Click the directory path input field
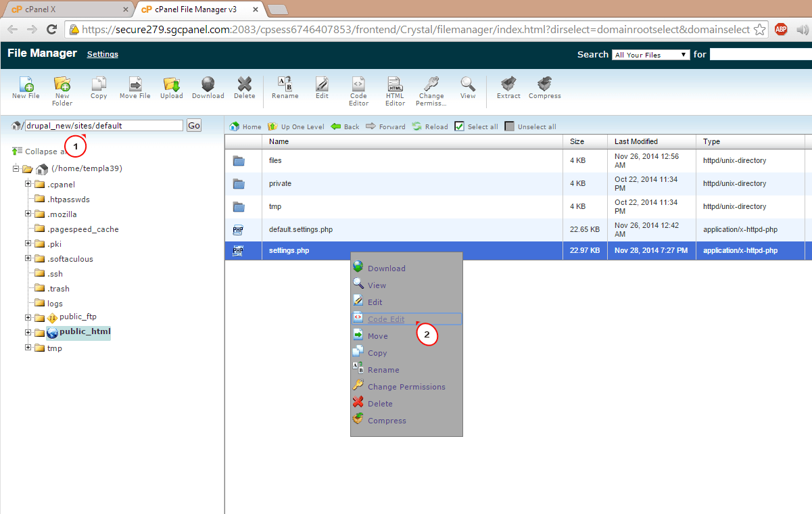 104,125
